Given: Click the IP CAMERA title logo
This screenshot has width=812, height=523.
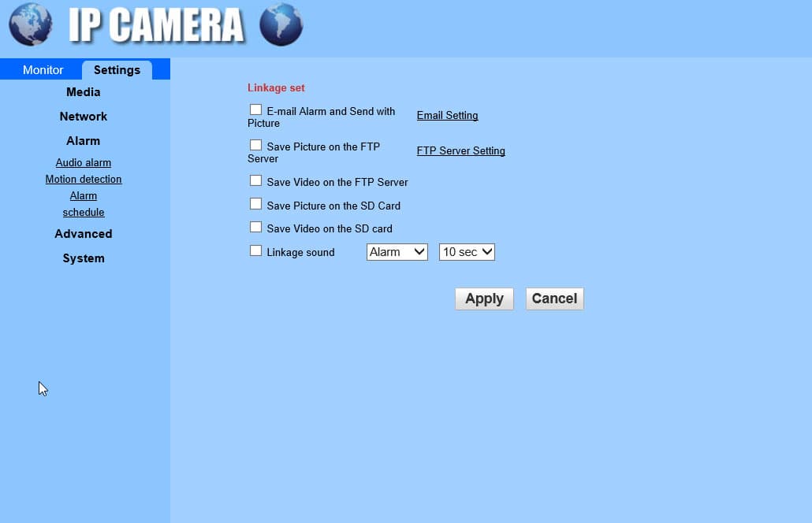Looking at the screenshot, I should 156,25.
